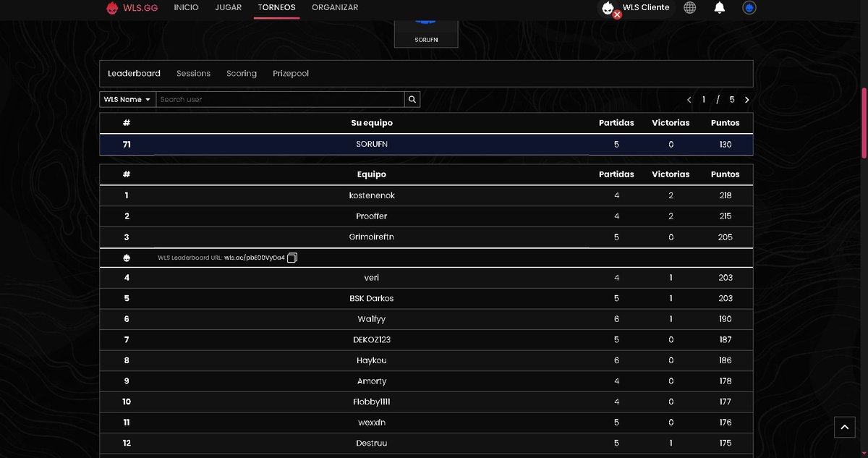The width and height of the screenshot is (868, 458).
Task: Click the Victorias header in Equipo table
Action: pyautogui.click(x=671, y=174)
